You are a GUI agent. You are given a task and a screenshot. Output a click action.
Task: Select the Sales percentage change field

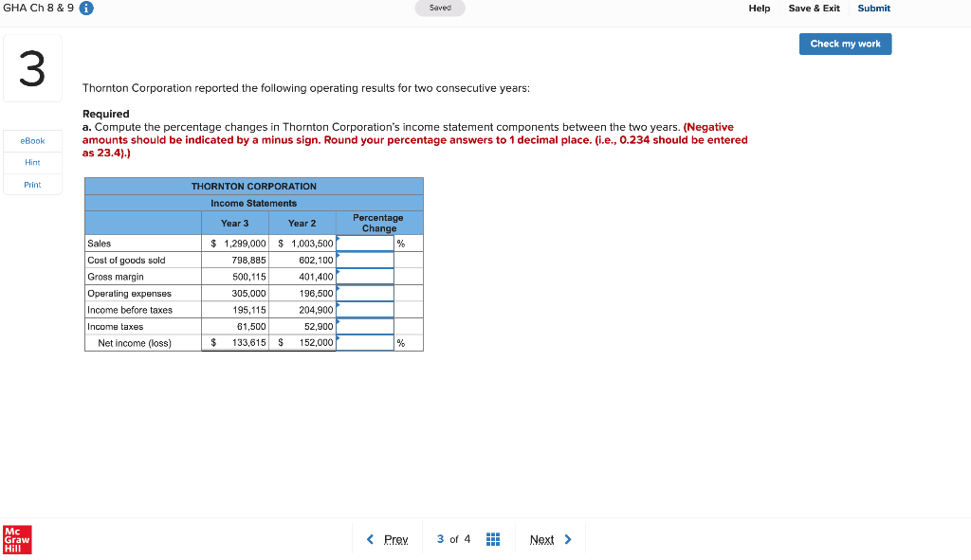365,244
